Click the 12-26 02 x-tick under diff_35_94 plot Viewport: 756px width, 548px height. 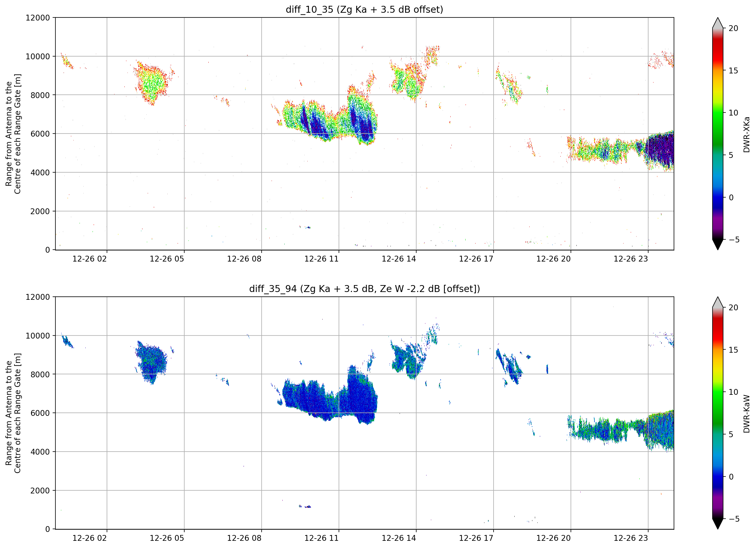[x=90, y=538]
